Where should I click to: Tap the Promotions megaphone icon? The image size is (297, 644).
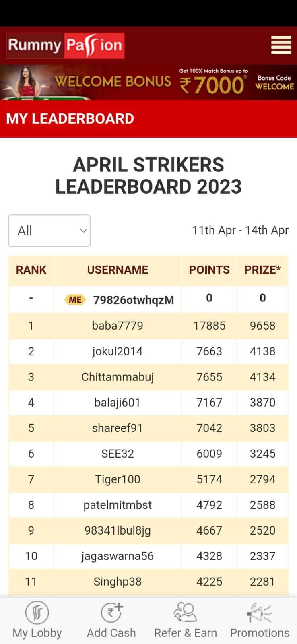tap(260, 613)
